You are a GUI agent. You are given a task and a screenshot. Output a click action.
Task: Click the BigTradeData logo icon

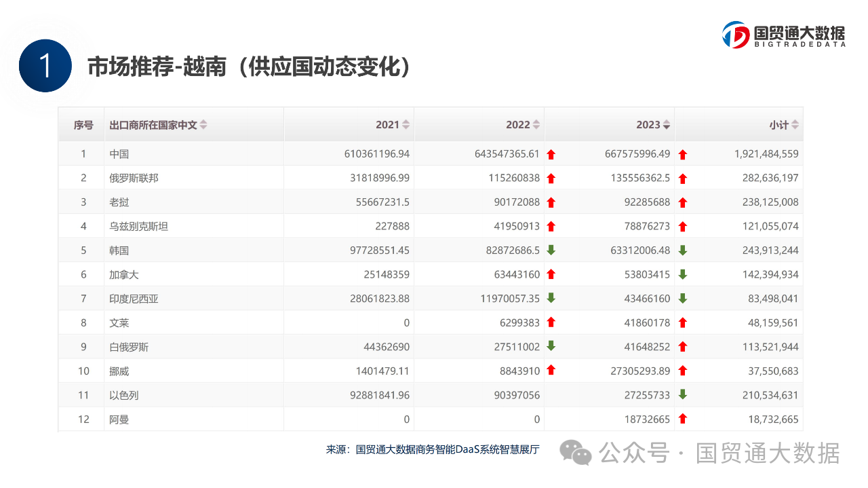point(736,35)
